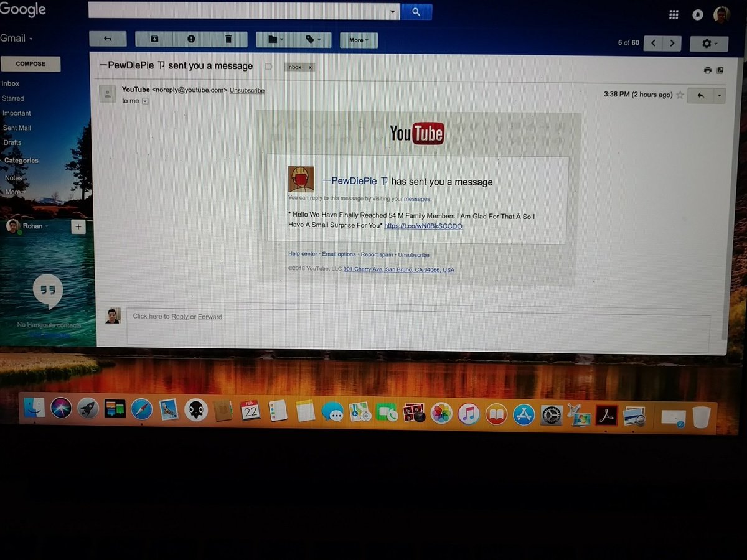
Task: Click the blue search button
Action: point(416,12)
